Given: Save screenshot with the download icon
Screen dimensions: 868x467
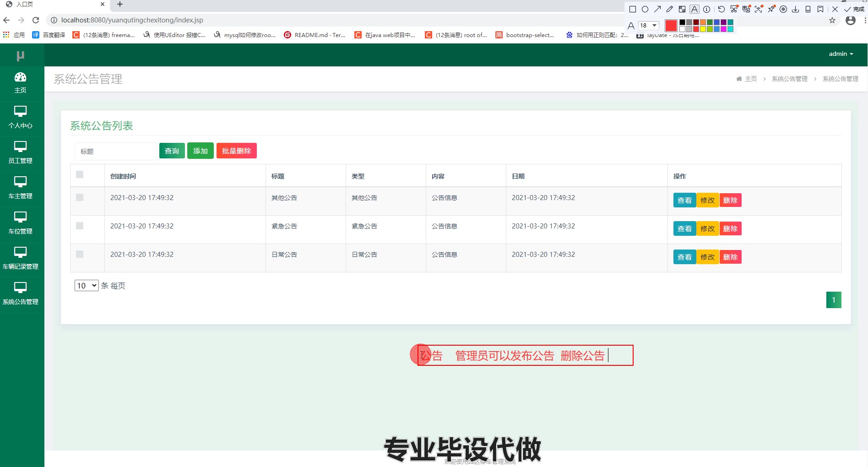Looking at the screenshot, I should coord(796,9).
